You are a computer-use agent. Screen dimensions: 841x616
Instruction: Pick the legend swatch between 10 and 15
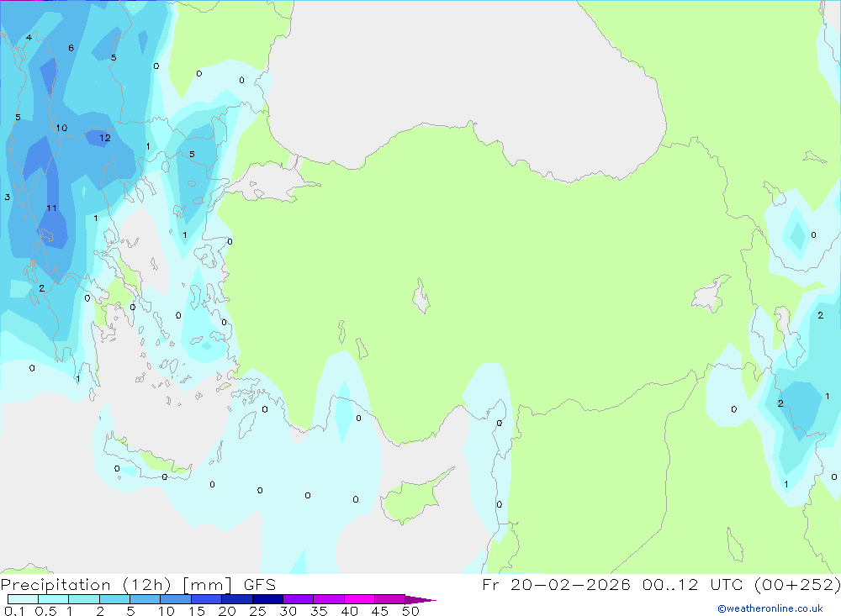tap(176, 599)
